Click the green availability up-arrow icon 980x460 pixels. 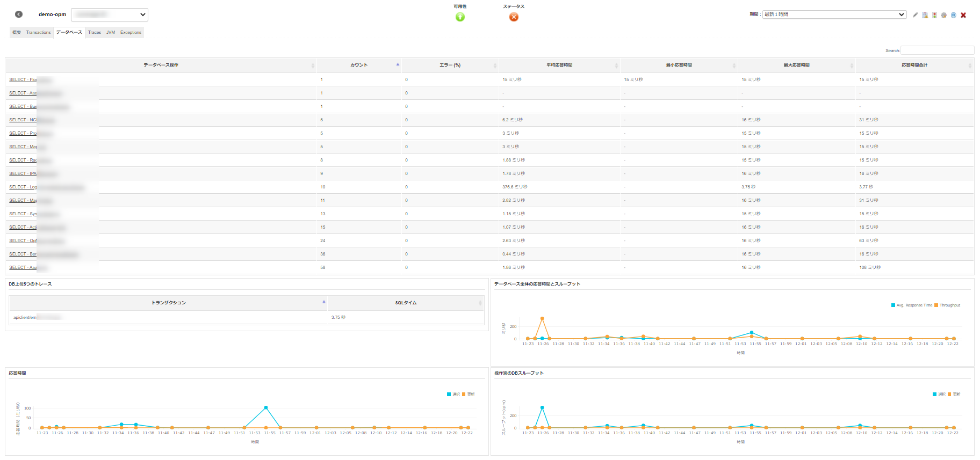[x=460, y=17]
